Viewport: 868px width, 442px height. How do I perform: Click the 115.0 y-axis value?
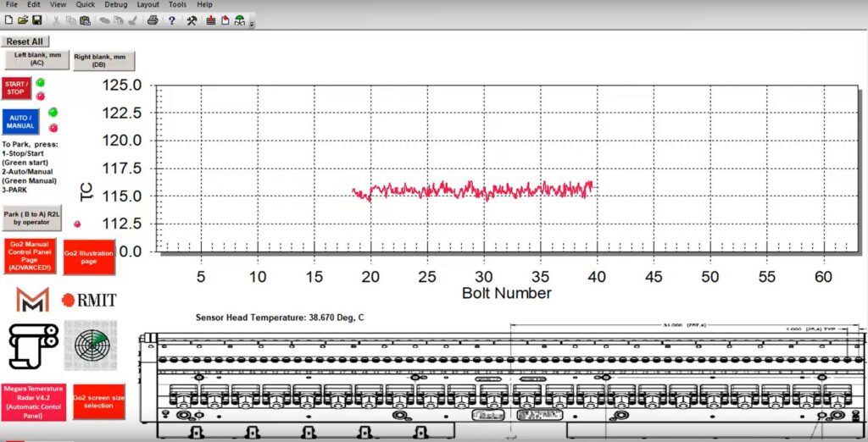[122, 196]
